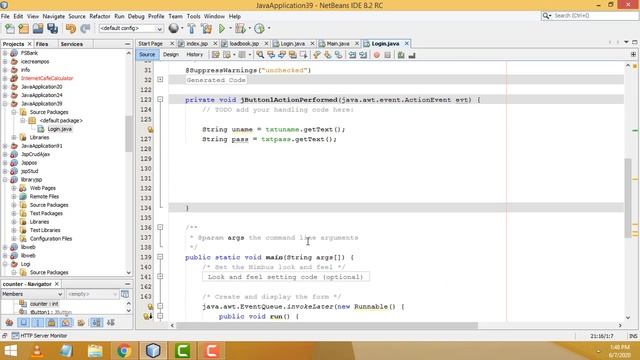The width and height of the screenshot is (640, 360).
Task: Toggle Show Static Members filter in Navigator
Action: [x=38, y=322]
